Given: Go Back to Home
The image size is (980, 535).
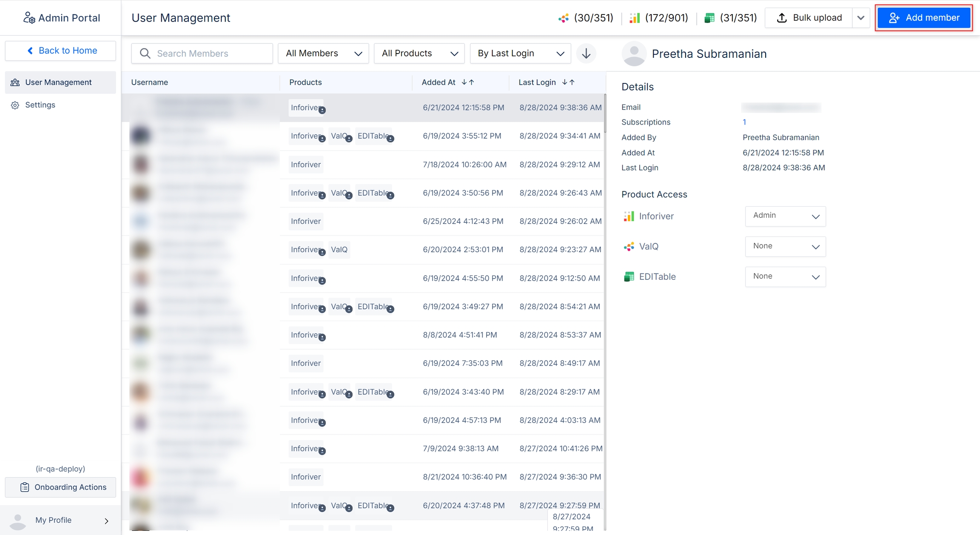Looking at the screenshot, I should click(60, 51).
